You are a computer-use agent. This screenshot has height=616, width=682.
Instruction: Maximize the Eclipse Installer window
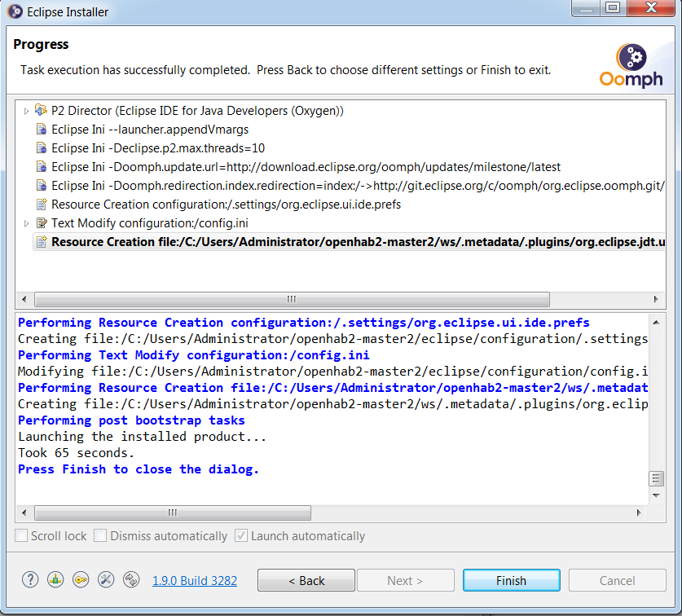pos(614,8)
